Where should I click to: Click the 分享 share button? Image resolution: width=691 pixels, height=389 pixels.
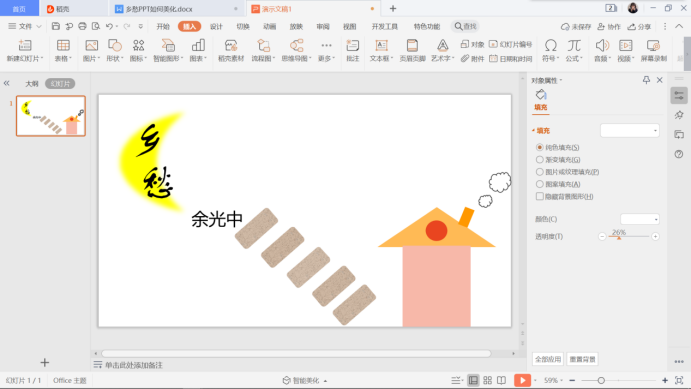tap(639, 26)
